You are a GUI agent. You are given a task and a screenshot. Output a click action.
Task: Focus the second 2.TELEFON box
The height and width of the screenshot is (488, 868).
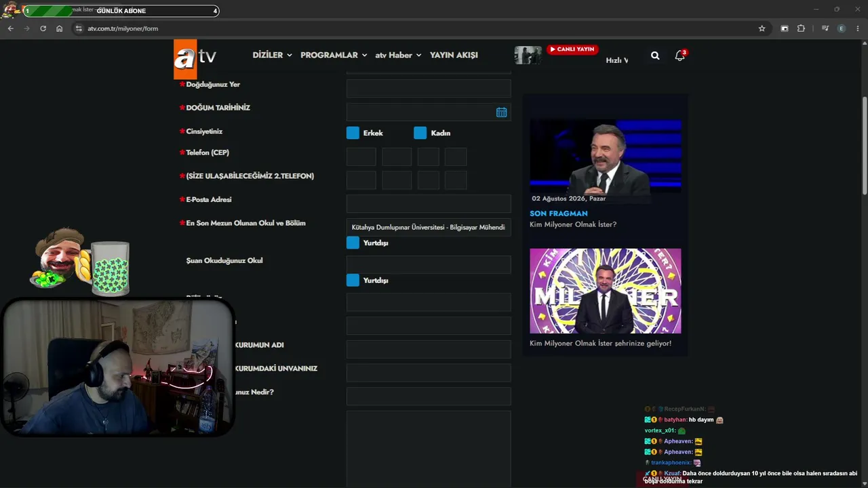pos(397,180)
